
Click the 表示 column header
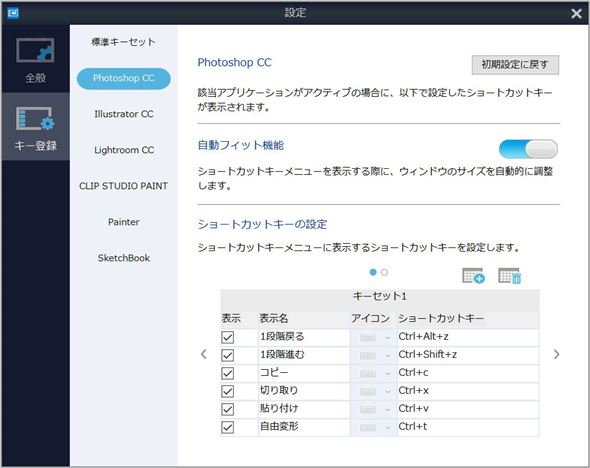[x=231, y=319]
